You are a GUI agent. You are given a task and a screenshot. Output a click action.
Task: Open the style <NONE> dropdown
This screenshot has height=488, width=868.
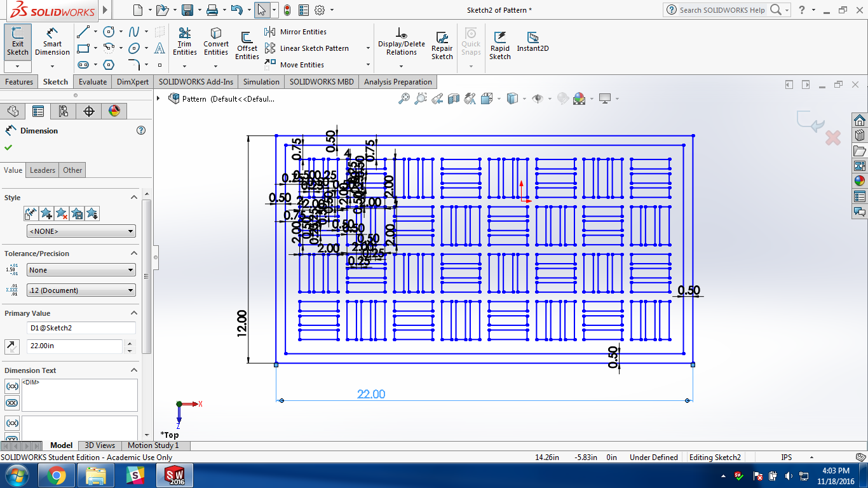(x=81, y=231)
